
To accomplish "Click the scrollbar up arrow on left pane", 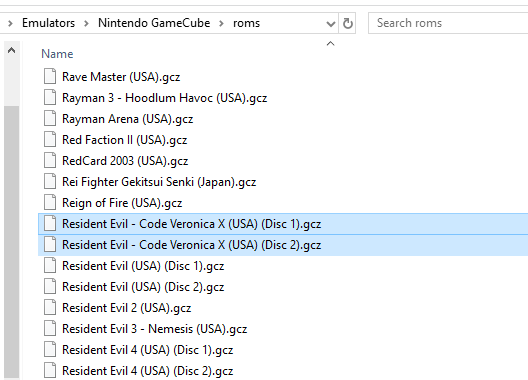I will click(x=11, y=51).
